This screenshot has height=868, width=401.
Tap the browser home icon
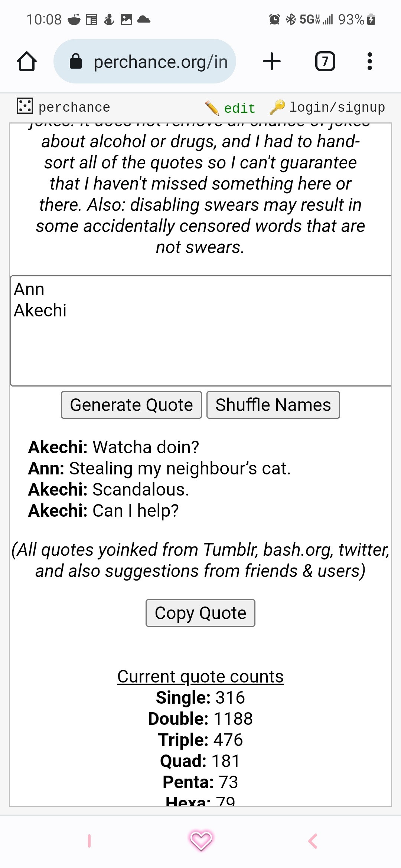(27, 61)
